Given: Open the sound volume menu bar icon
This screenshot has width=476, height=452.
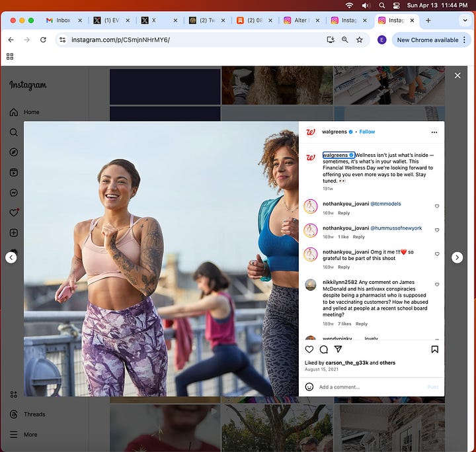Looking at the screenshot, I should click(366, 5).
